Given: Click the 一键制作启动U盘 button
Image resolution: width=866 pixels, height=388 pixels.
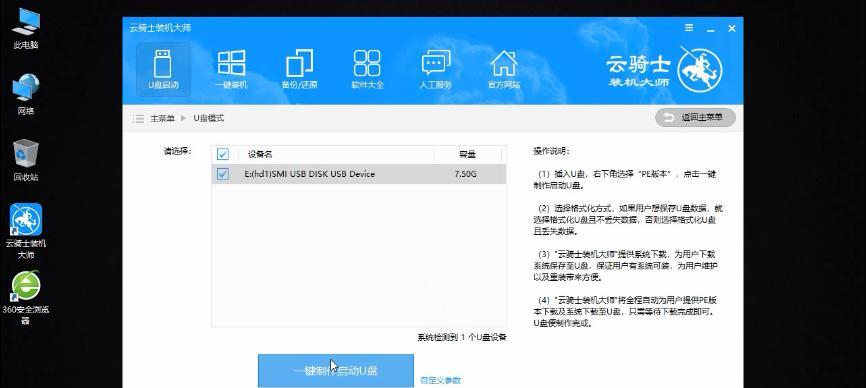Looking at the screenshot, I should (336, 370).
